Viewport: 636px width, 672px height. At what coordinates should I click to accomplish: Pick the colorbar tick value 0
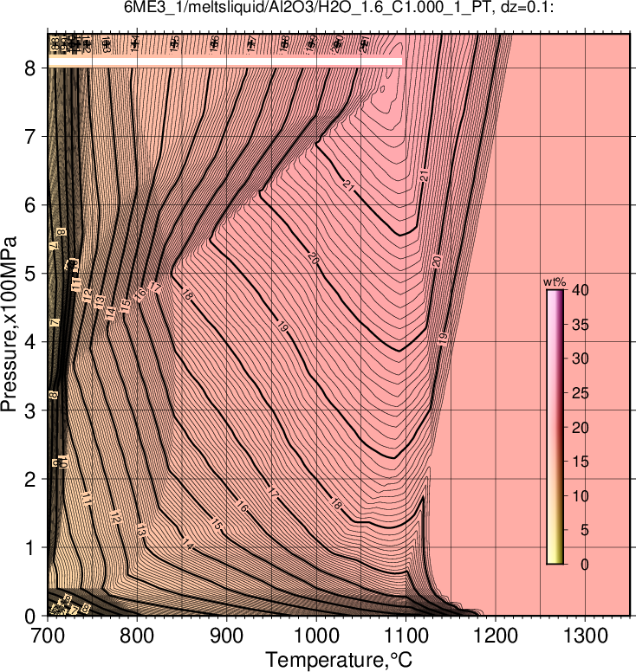pos(585,565)
